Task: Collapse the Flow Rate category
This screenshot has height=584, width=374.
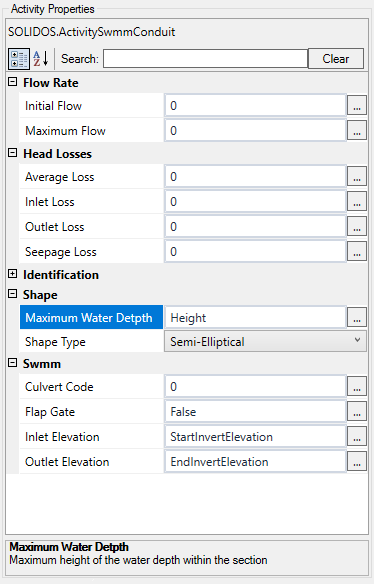Action: (x=13, y=82)
